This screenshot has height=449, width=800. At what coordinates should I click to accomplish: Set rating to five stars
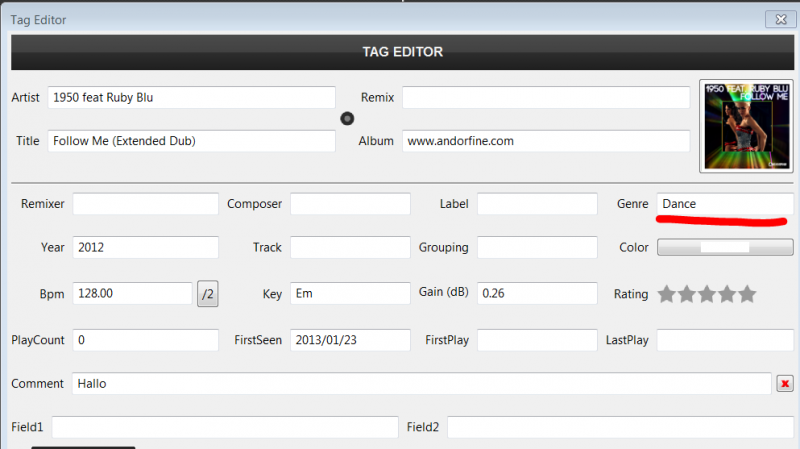[x=746, y=294]
